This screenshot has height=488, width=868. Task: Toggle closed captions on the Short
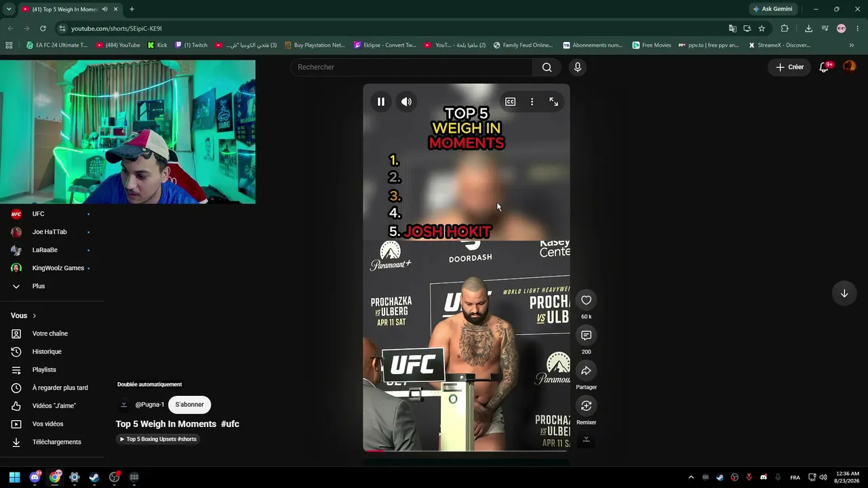point(510,102)
